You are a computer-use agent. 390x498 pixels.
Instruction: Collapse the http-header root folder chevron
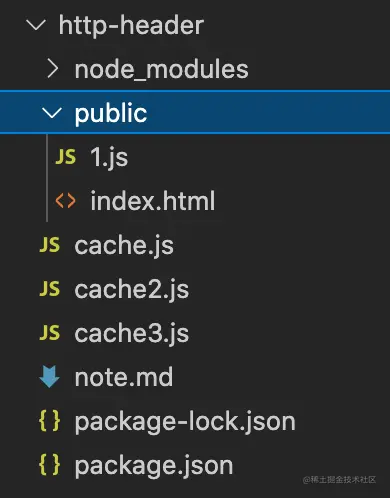(x=36, y=25)
